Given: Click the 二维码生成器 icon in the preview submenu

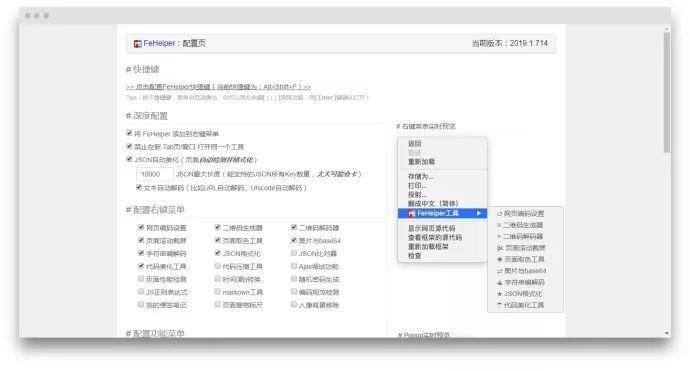Looking at the screenshot, I should tap(499, 225).
